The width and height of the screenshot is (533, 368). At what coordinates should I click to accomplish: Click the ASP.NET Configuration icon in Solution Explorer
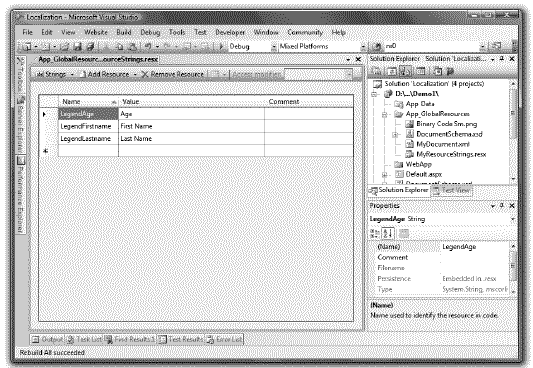coord(450,71)
